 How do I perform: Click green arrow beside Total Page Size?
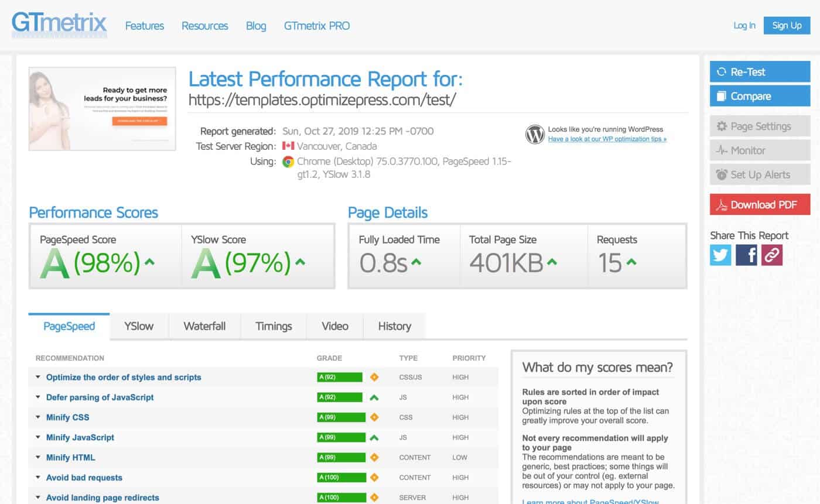click(551, 262)
